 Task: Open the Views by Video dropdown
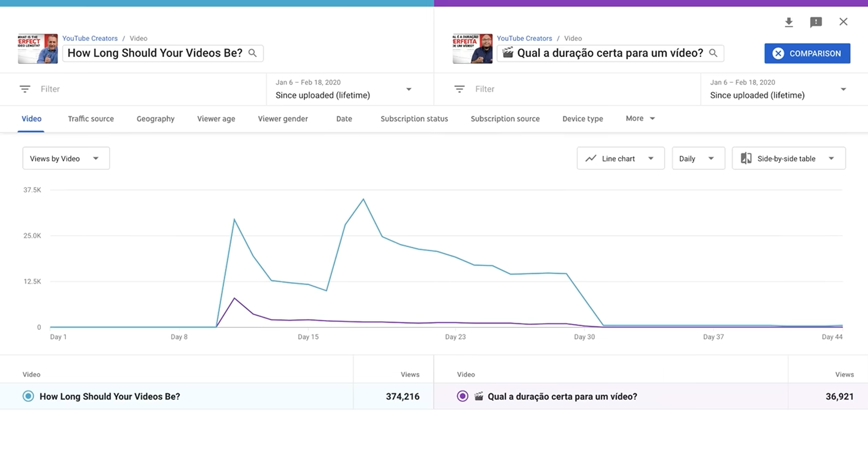tap(66, 158)
